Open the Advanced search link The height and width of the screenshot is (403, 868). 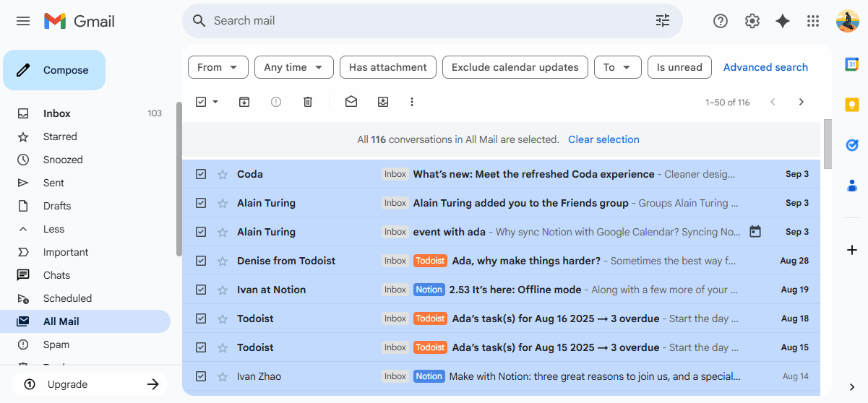(x=765, y=67)
